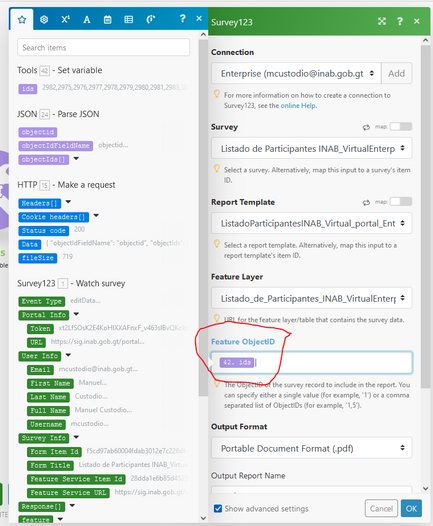The width and height of the screenshot is (433, 526).
Task: Click the Survey123 dialog help question mark
Action: point(400,22)
